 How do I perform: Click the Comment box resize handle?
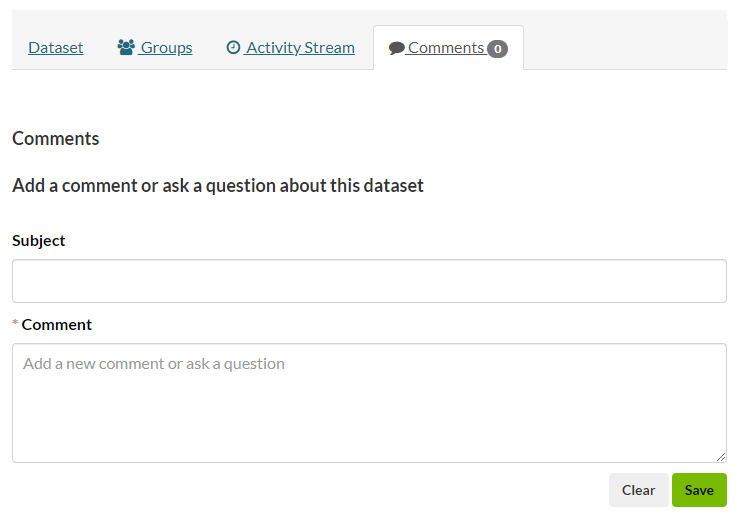[x=720, y=456]
